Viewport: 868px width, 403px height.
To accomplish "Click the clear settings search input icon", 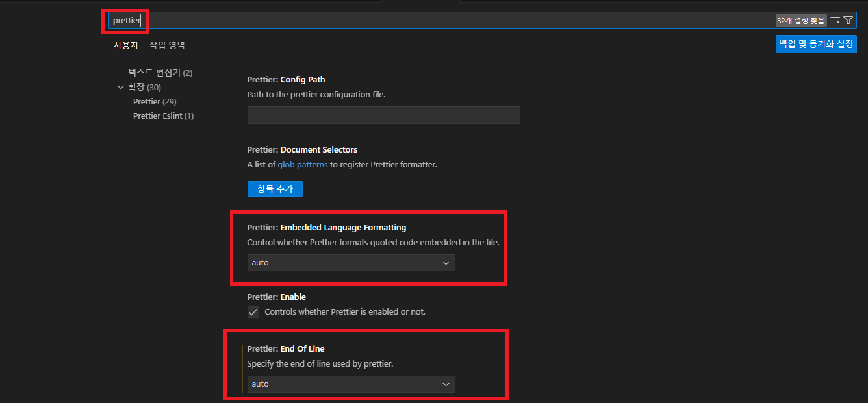I will click(x=835, y=20).
